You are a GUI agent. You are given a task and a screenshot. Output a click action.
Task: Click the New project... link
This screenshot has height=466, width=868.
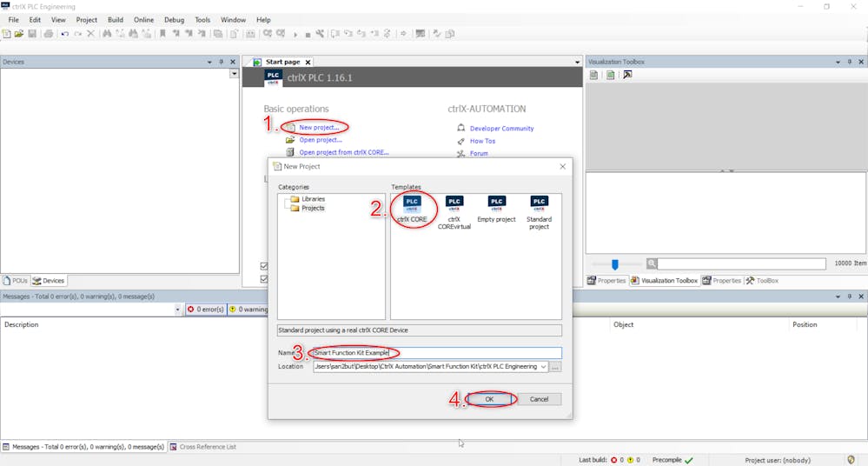[x=319, y=128]
